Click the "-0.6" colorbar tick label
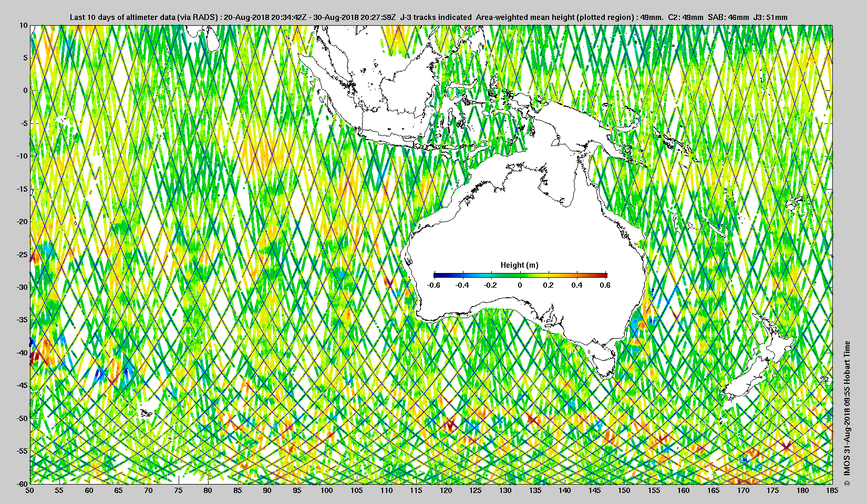This screenshot has height=504, width=867. (434, 285)
